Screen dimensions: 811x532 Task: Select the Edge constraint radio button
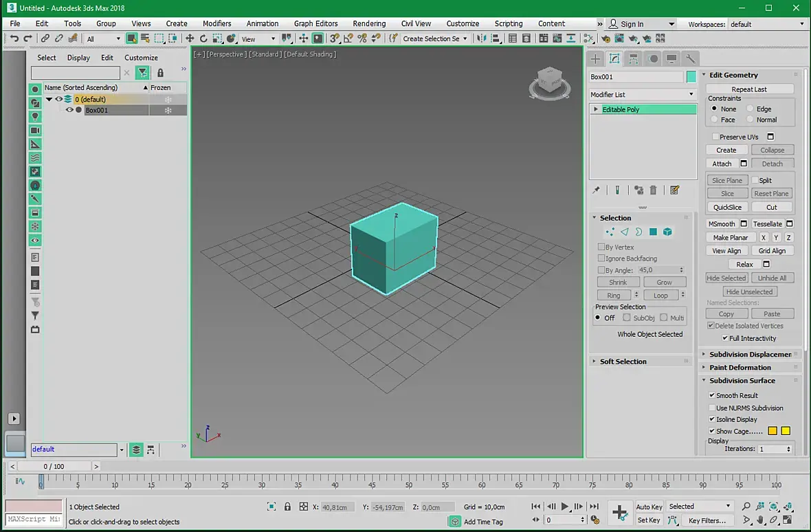(751, 109)
